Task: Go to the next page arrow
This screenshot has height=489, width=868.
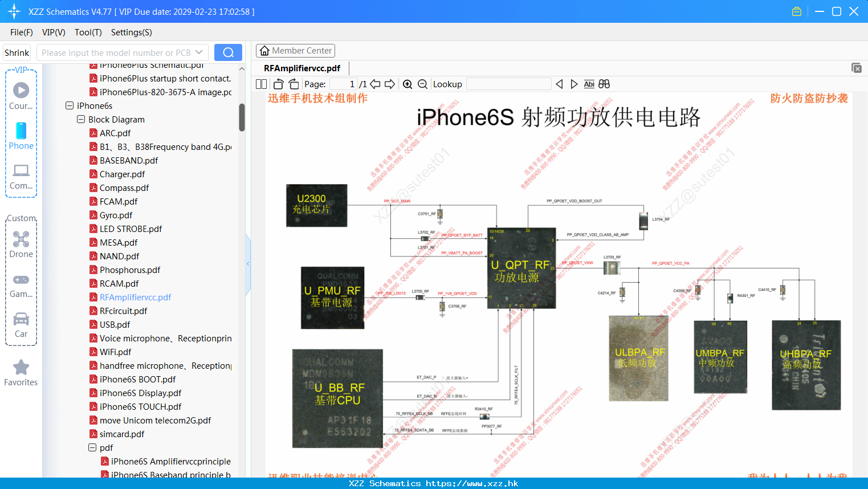Action: click(390, 84)
